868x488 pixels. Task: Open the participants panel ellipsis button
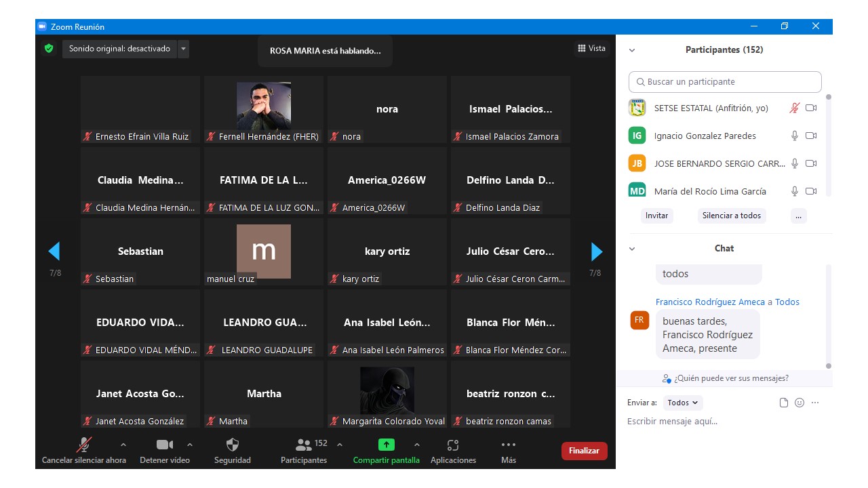(799, 216)
